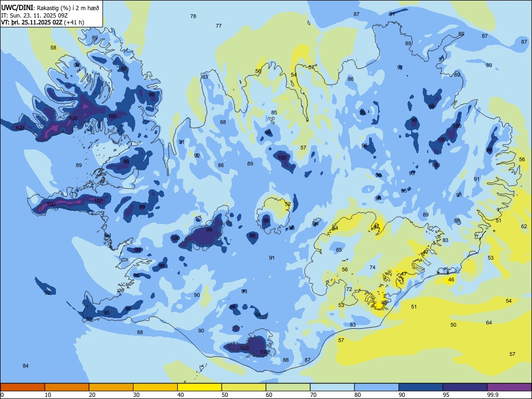Image resolution: width=532 pixels, height=399 pixels.
Task: Select the navy 95–99.9 legend swatch
Action: click(465, 387)
